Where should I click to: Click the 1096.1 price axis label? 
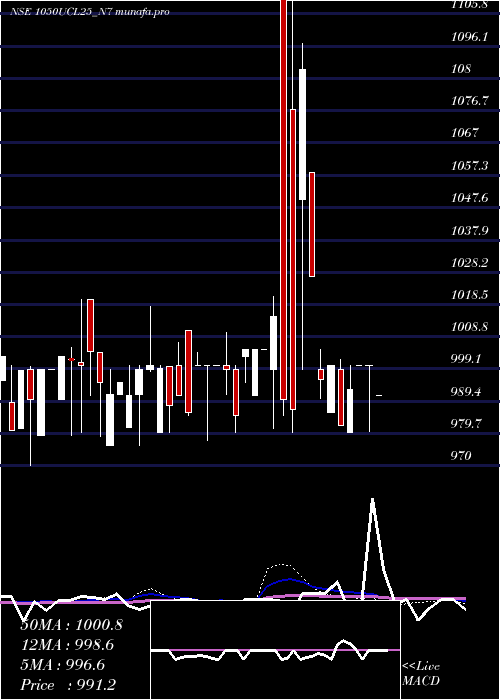[469, 37]
